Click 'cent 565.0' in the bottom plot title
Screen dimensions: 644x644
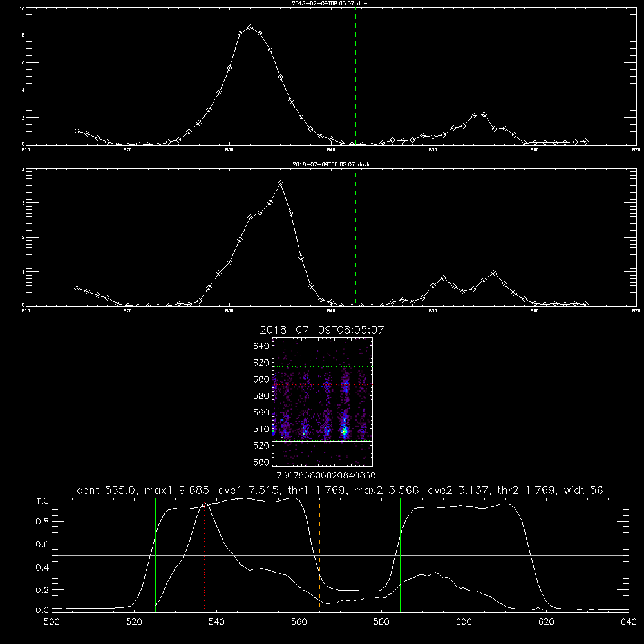(108, 490)
